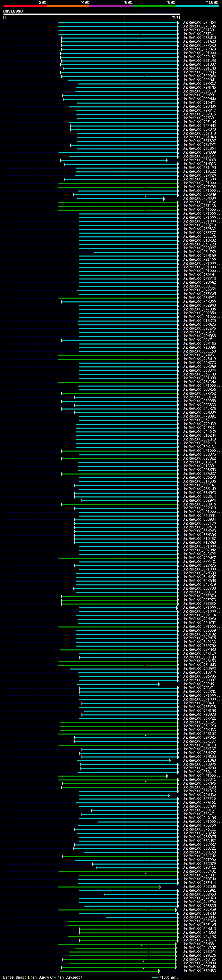Image resolution: width=222 pixels, height=980 pixels.
Task: Open hit UniRef100_C4LT02
Action: [x=199, y=936]
